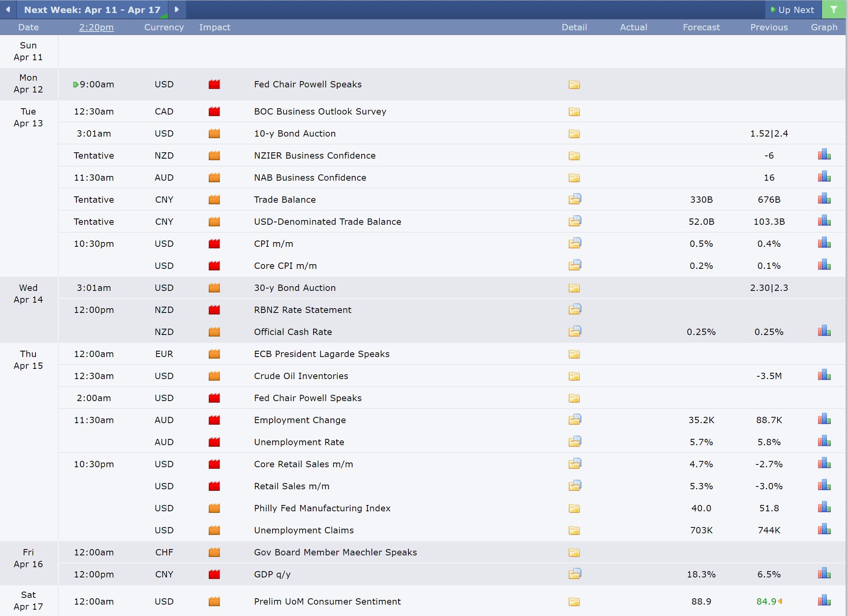Screen dimensions: 848x616
Task: Open detail folder for 10-y Bond Auction
Action: coord(574,134)
